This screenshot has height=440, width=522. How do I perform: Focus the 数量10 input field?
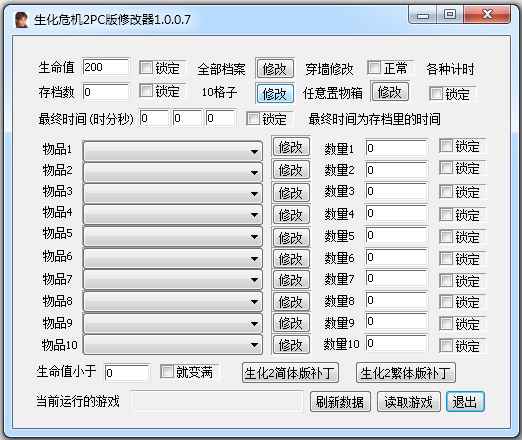(396, 343)
